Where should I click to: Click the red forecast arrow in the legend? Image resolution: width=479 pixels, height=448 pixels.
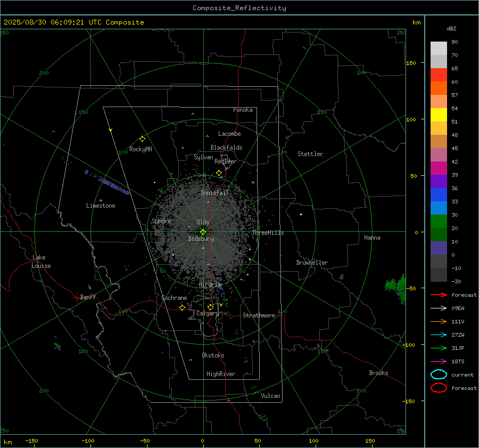(439, 295)
